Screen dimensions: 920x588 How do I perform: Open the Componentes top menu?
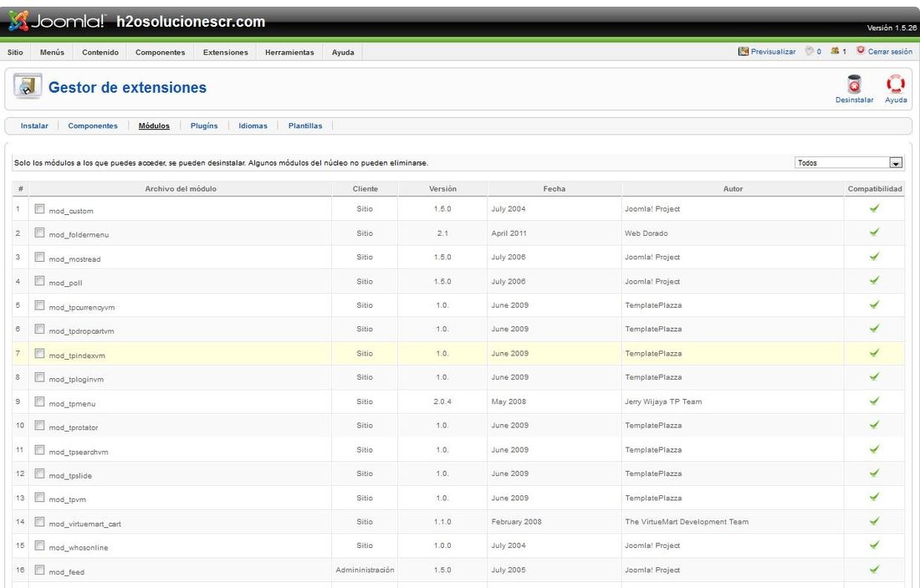tap(161, 52)
